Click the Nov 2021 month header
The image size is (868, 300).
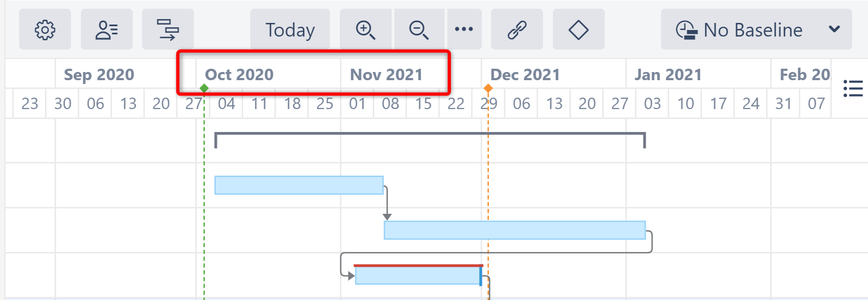click(386, 75)
